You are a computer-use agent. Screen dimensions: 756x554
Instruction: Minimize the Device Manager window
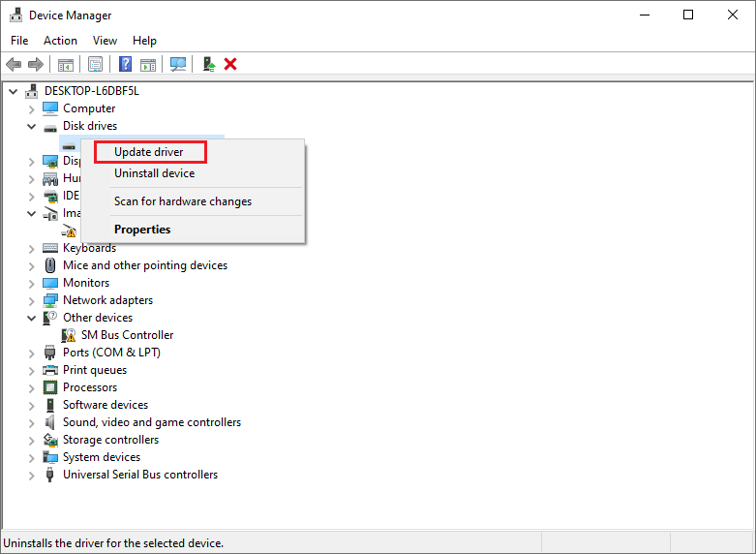[645, 15]
